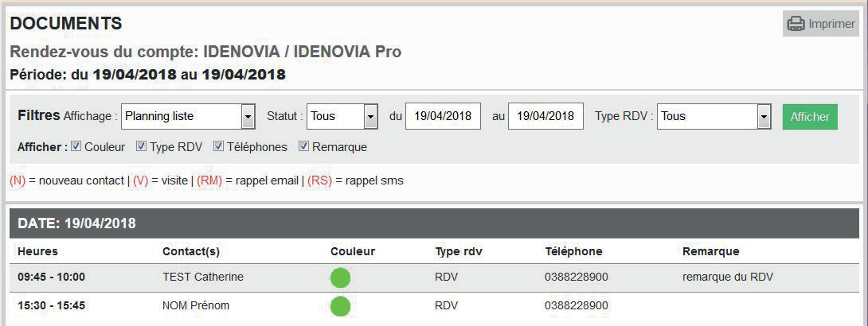Select the 15:30 - 15:45 appointment row
Screen dimensions: 868x326
coord(435,306)
